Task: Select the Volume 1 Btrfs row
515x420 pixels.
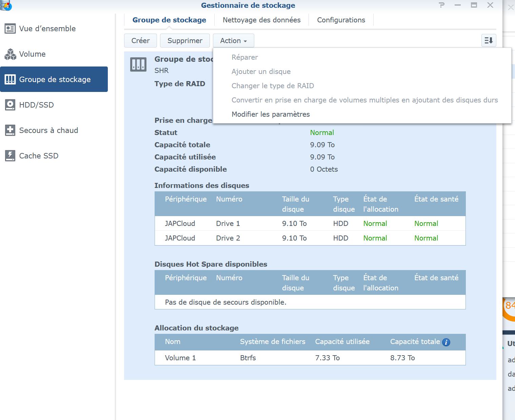Action: pos(310,358)
